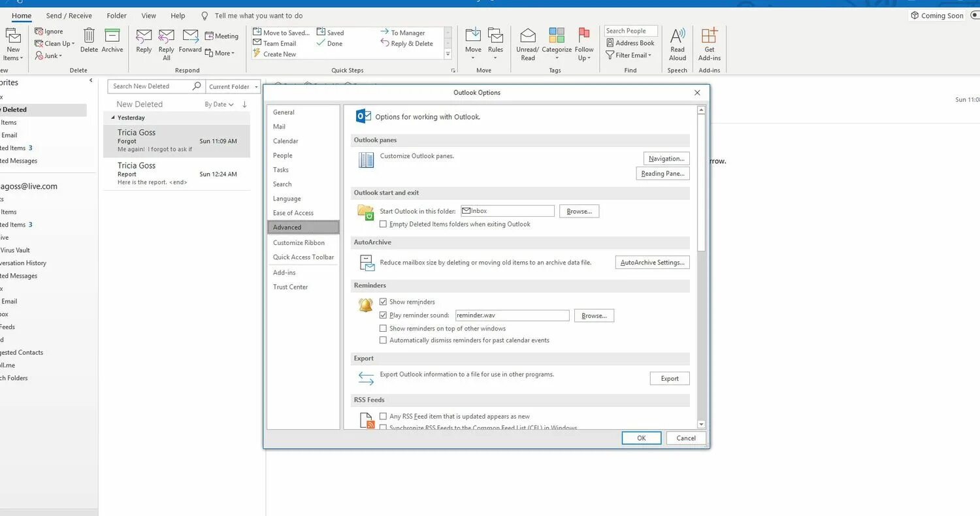
Task: Open the View ribbon tab
Action: [149, 16]
